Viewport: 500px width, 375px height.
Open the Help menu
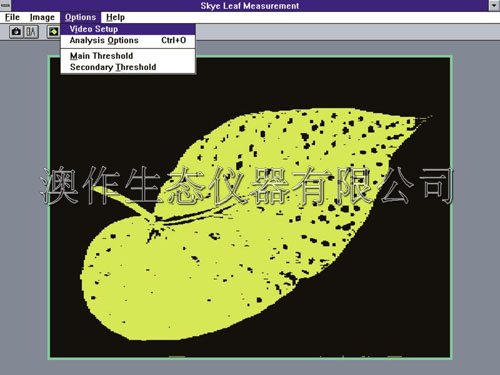(x=115, y=17)
